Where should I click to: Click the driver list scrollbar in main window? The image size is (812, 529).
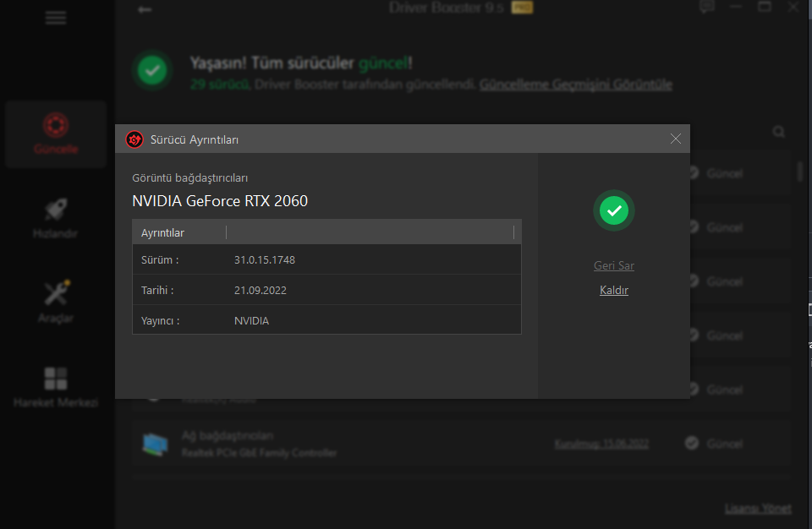click(801, 172)
